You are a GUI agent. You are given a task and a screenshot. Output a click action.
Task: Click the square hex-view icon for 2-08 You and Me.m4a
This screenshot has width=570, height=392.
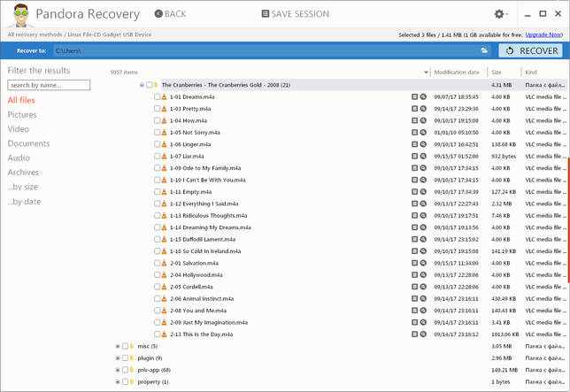coord(414,311)
